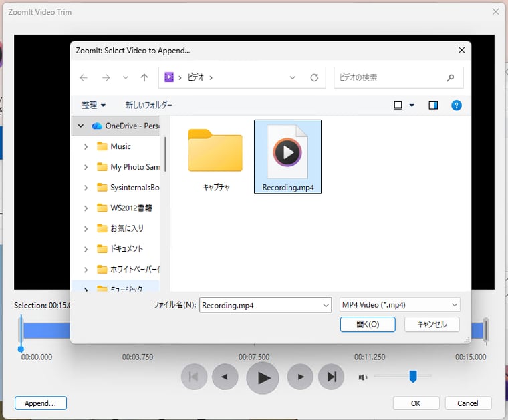Viewport: 508px width, 420px height.
Task: Click trim timeline end handle
Action: (485, 329)
